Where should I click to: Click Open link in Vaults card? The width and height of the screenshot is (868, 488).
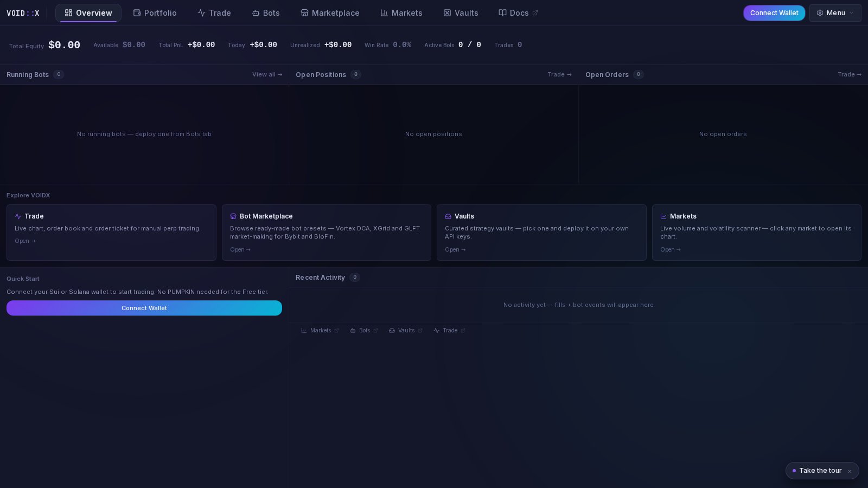tap(455, 250)
